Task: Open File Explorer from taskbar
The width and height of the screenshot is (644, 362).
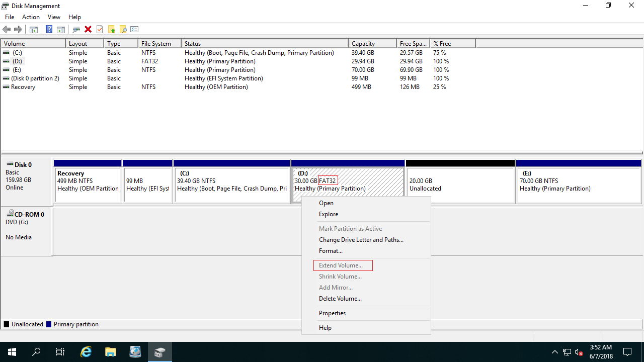Action: tap(111, 352)
